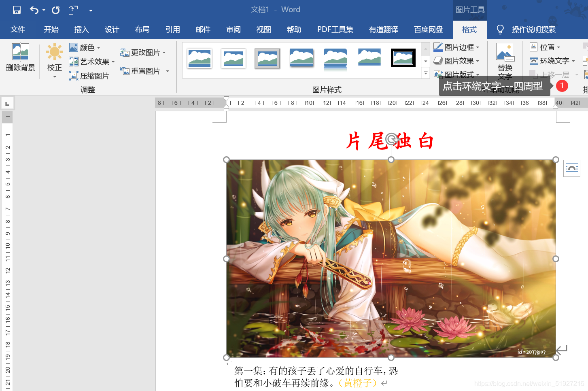Switch to the 布局 ribbon tab
The height and width of the screenshot is (391, 588).
tap(142, 30)
